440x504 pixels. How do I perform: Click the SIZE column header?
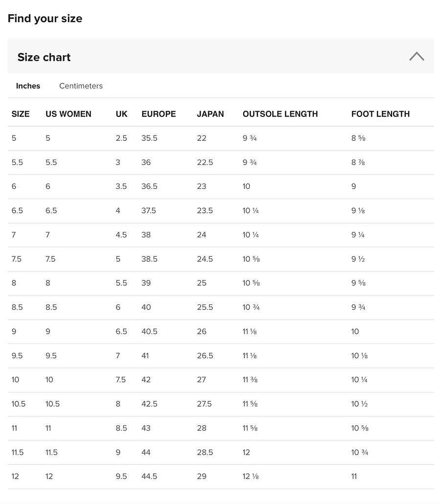pyautogui.click(x=21, y=114)
